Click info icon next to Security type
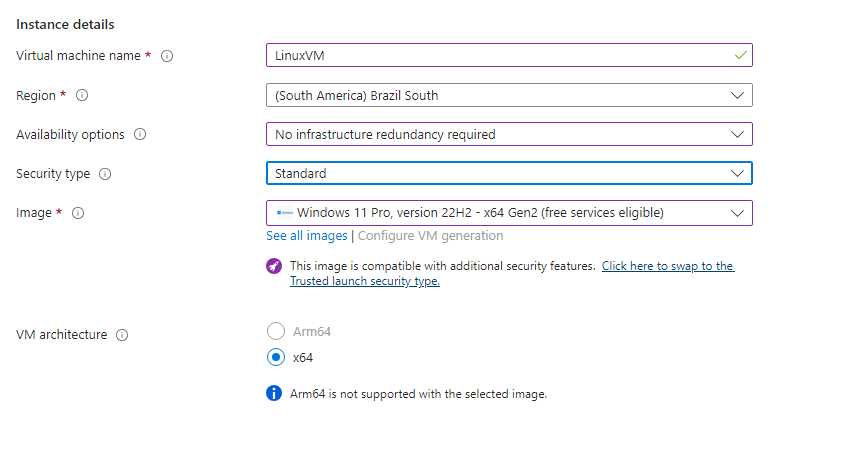Screen dimensions: 844x460 (x=105, y=174)
